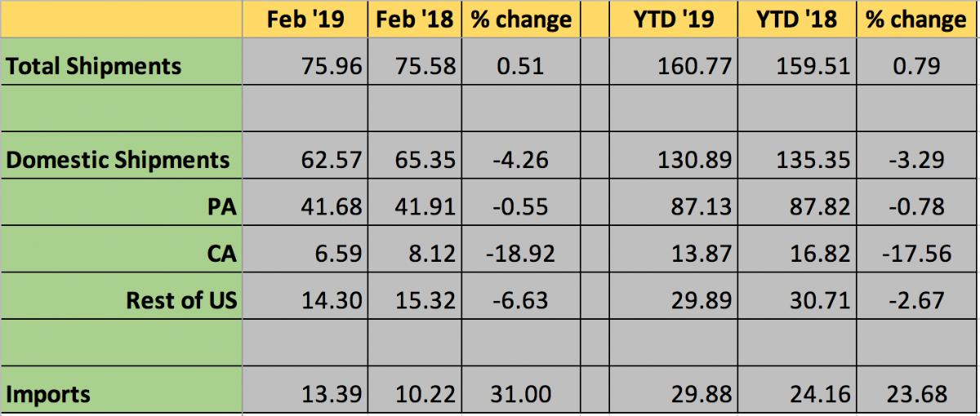Screen dimensions: 980x416
Task: Select the -18.92 CA change cell
Action: pos(519,254)
